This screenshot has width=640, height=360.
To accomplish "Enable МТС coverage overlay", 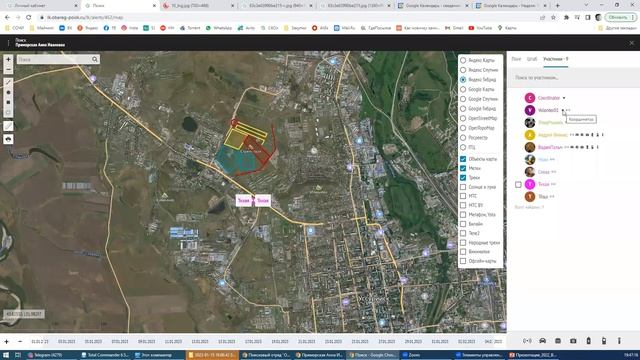I will [x=463, y=196].
